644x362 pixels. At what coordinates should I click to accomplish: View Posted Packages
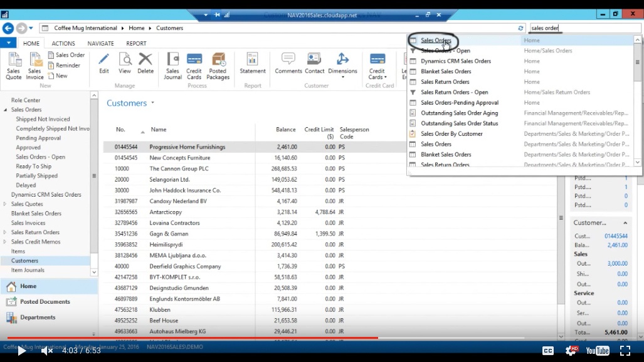pyautogui.click(x=219, y=66)
